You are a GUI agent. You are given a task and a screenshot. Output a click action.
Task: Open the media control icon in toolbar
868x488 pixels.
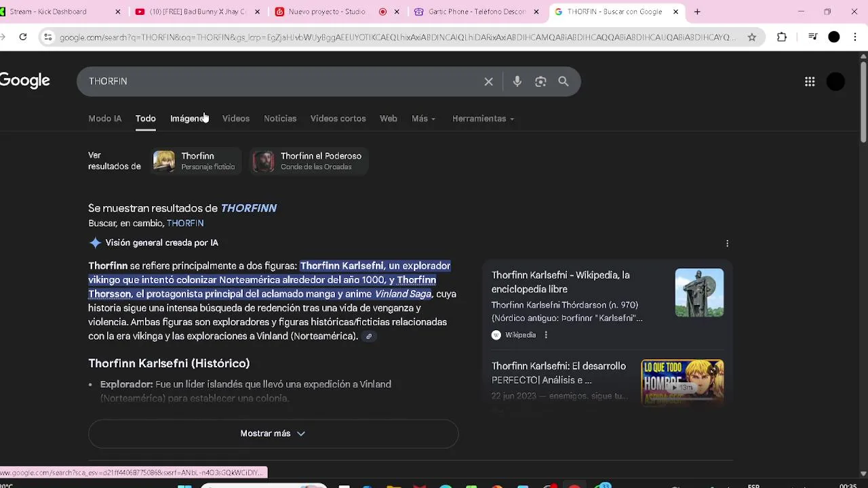click(812, 37)
